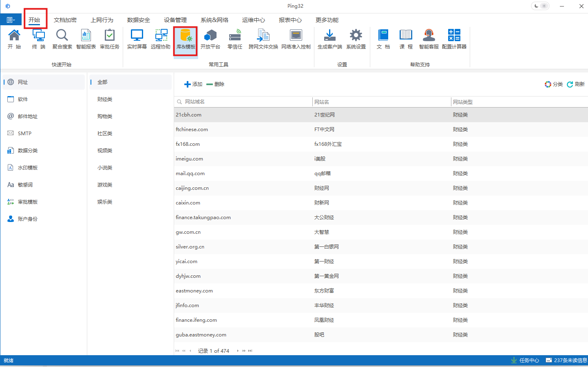This screenshot has width=588, height=367.
Task: Toggle the dark/light theme switch
Action: [x=540, y=6]
